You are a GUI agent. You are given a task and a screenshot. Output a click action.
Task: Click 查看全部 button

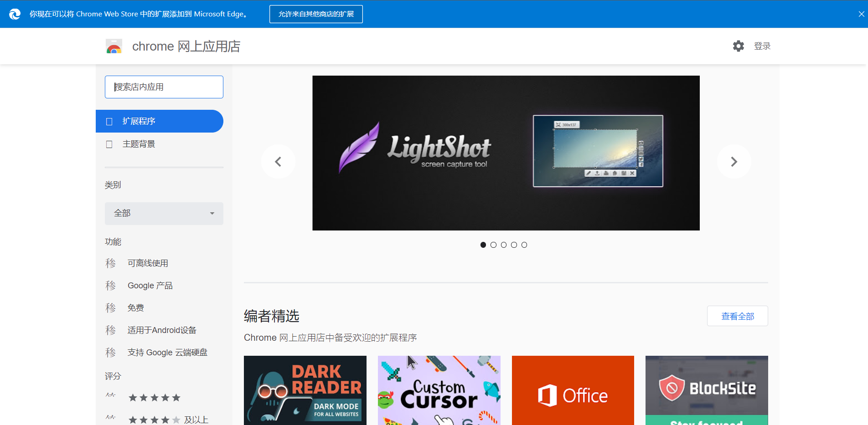pyautogui.click(x=738, y=316)
